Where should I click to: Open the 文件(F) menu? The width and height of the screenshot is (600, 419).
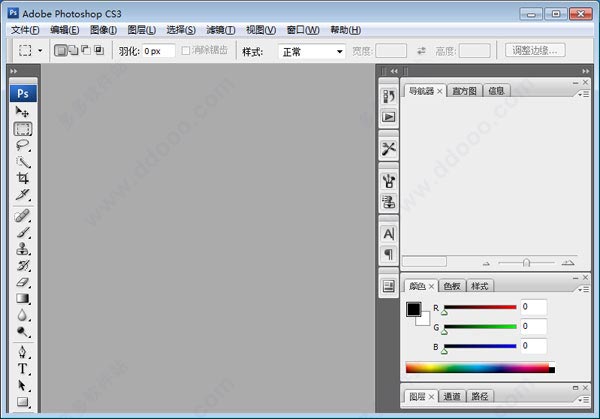25,30
